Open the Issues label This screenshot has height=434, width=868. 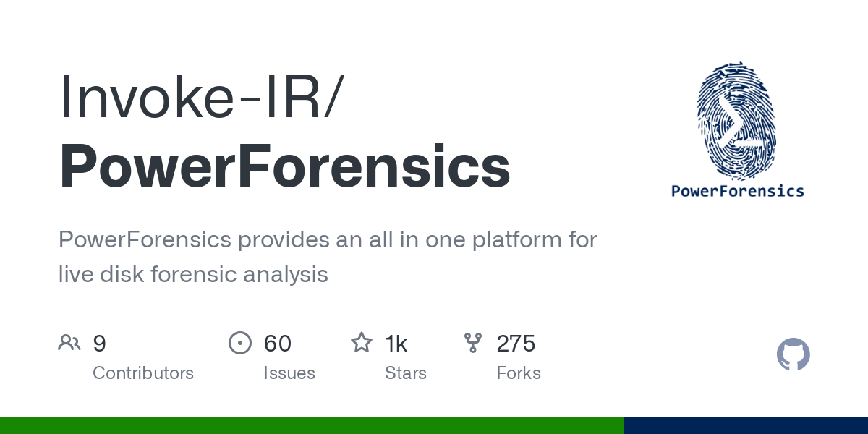pyautogui.click(x=289, y=373)
